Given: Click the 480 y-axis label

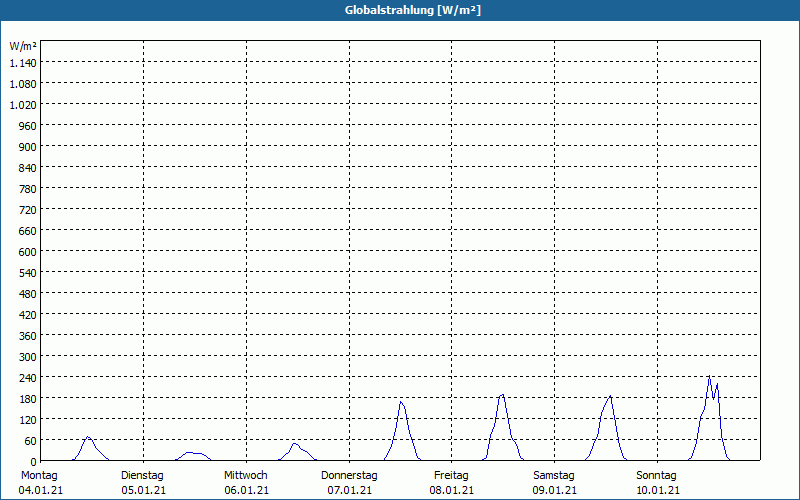Looking at the screenshot, I should tap(28, 294).
